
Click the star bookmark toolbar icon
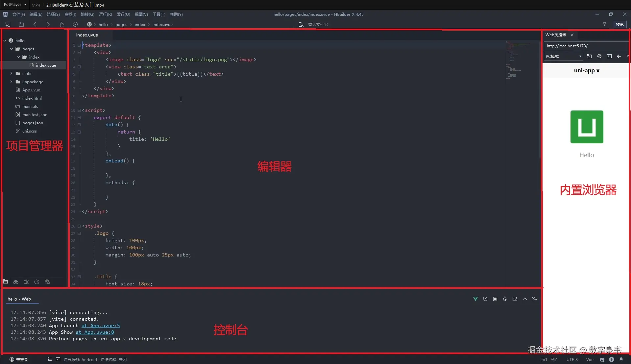click(x=62, y=24)
